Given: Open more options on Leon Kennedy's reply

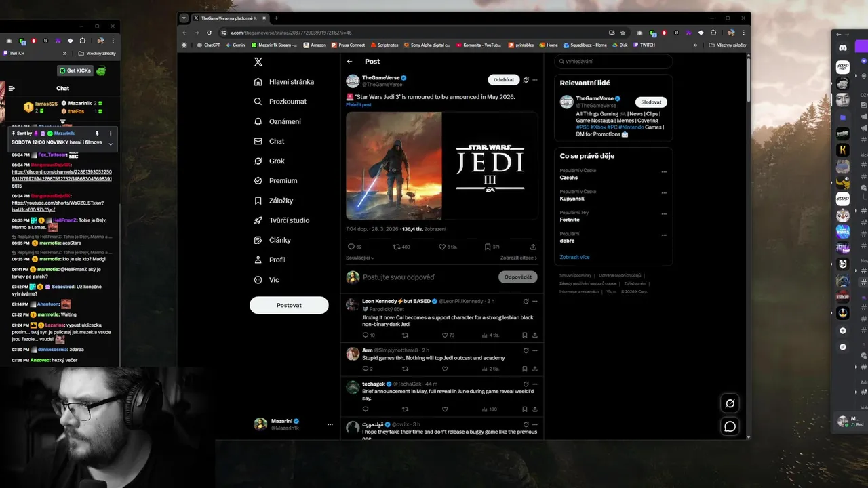Looking at the screenshot, I should (x=535, y=301).
